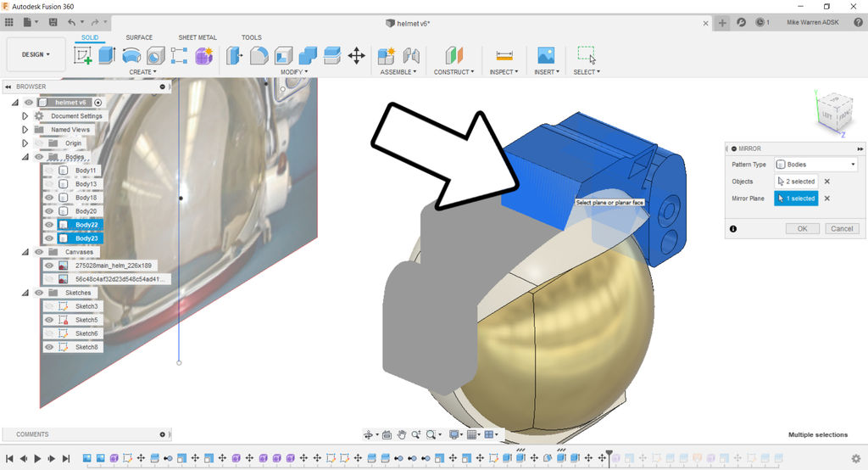
Task: Open the SELECT menu
Action: (587, 72)
